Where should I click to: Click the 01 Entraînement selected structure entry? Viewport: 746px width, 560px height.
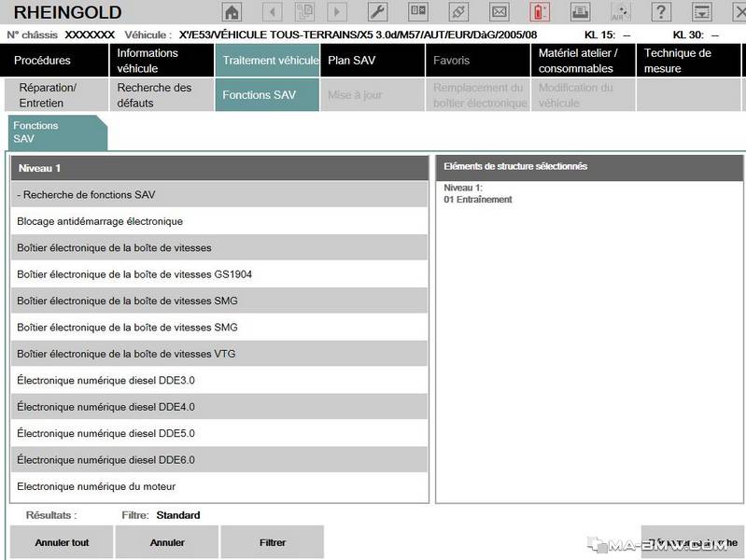[x=478, y=200]
